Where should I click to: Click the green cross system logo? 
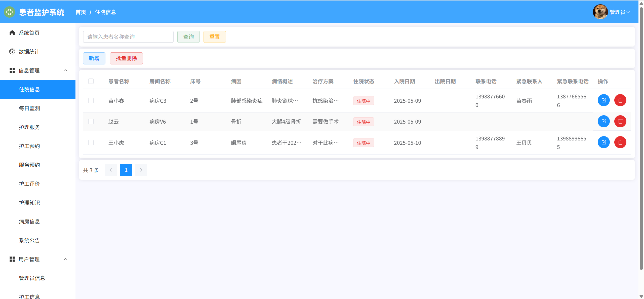pyautogui.click(x=10, y=12)
